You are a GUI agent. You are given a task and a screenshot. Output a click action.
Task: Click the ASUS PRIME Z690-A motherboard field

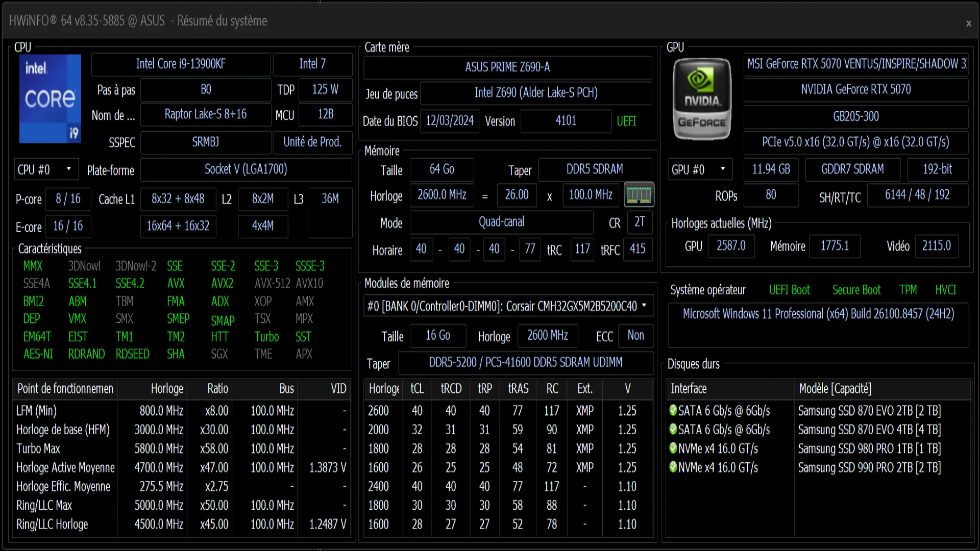click(507, 67)
